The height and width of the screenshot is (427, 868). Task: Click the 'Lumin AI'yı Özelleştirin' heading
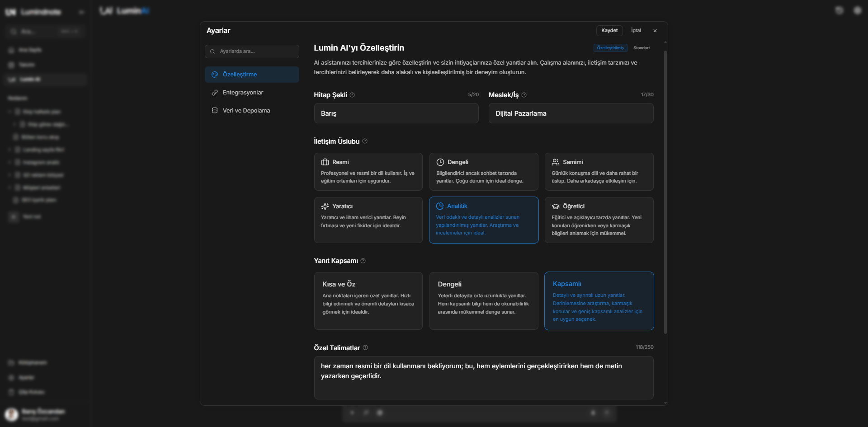point(359,48)
